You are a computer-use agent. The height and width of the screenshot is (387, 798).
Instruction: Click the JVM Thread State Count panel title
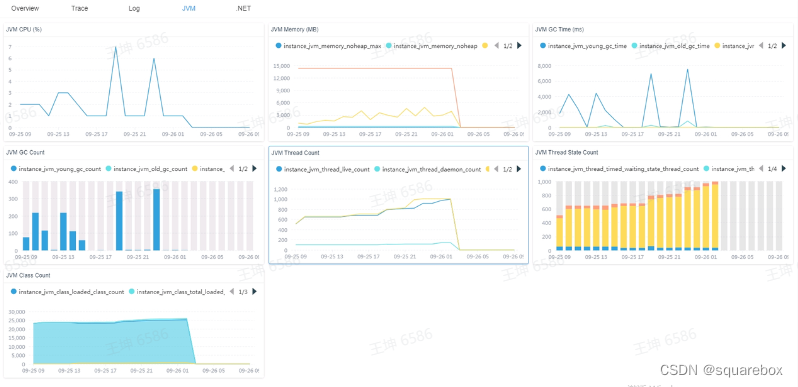click(x=566, y=152)
